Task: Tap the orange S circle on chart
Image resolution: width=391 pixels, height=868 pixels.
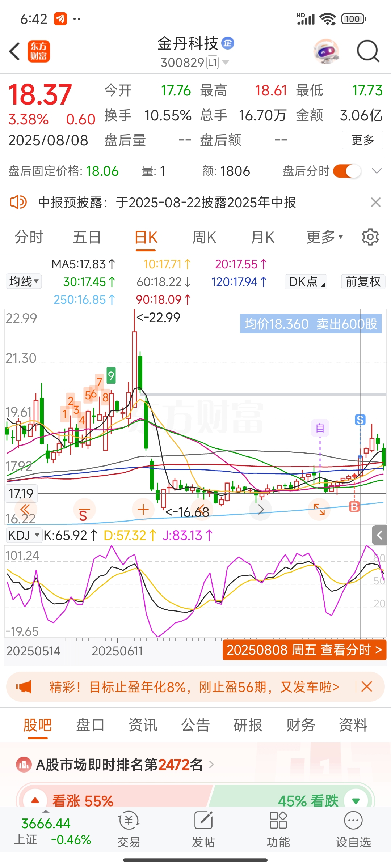Action: click(x=84, y=510)
